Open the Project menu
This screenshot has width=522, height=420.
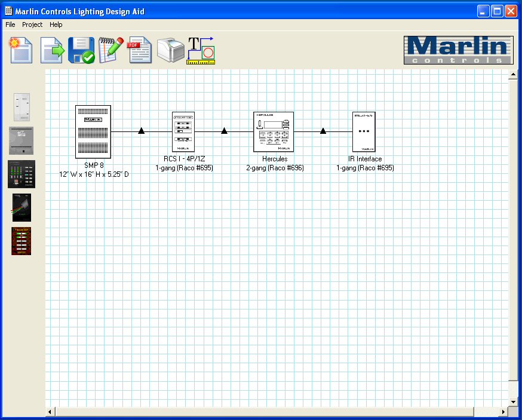(x=32, y=24)
